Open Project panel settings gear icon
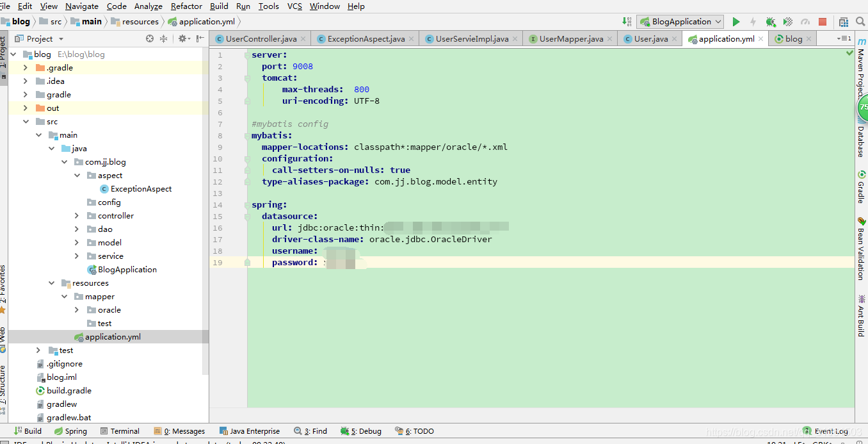Screen dimensions: 868x444 pyautogui.click(x=183, y=38)
